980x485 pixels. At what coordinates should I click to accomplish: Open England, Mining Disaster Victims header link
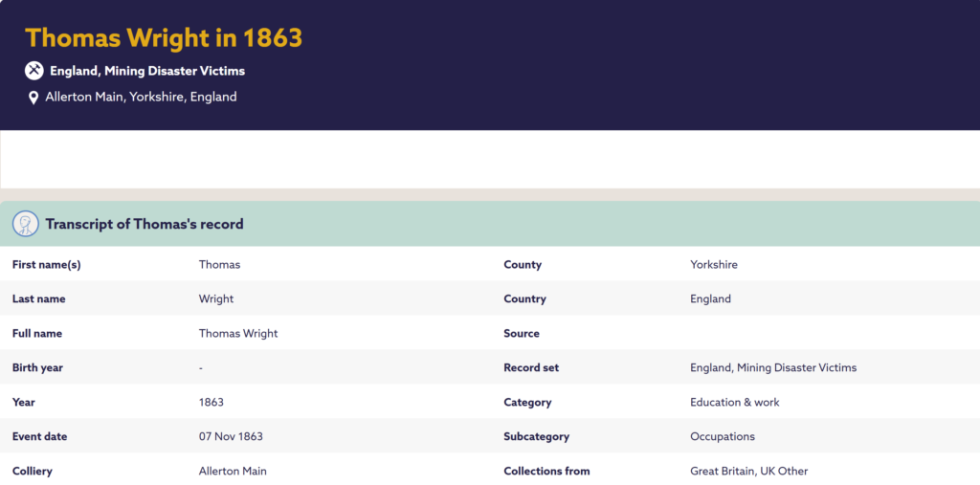click(147, 71)
